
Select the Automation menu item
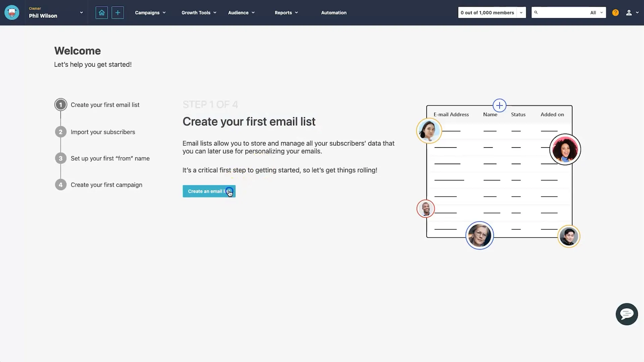click(333, 12)
